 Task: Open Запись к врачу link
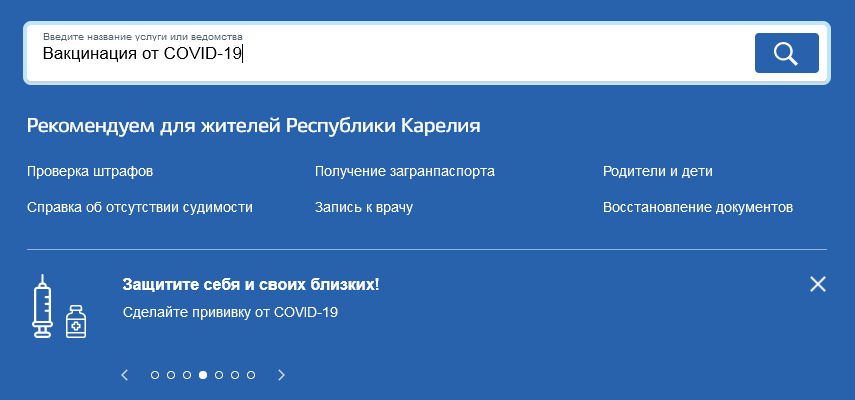point(364,208)
